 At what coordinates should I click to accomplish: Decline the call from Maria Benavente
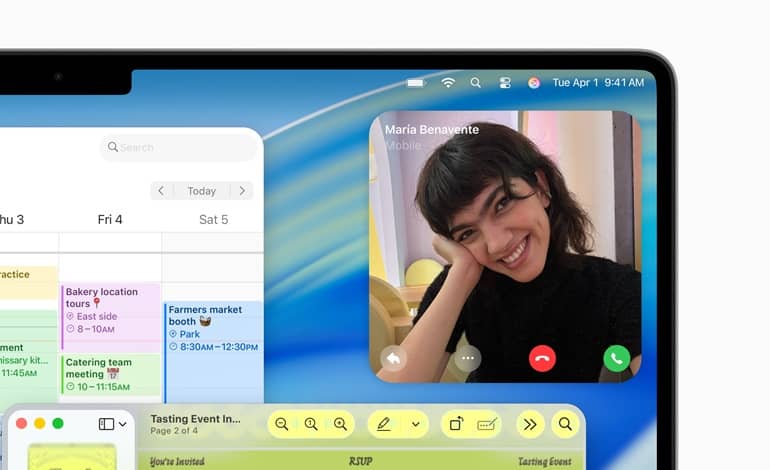pos(542,359)
